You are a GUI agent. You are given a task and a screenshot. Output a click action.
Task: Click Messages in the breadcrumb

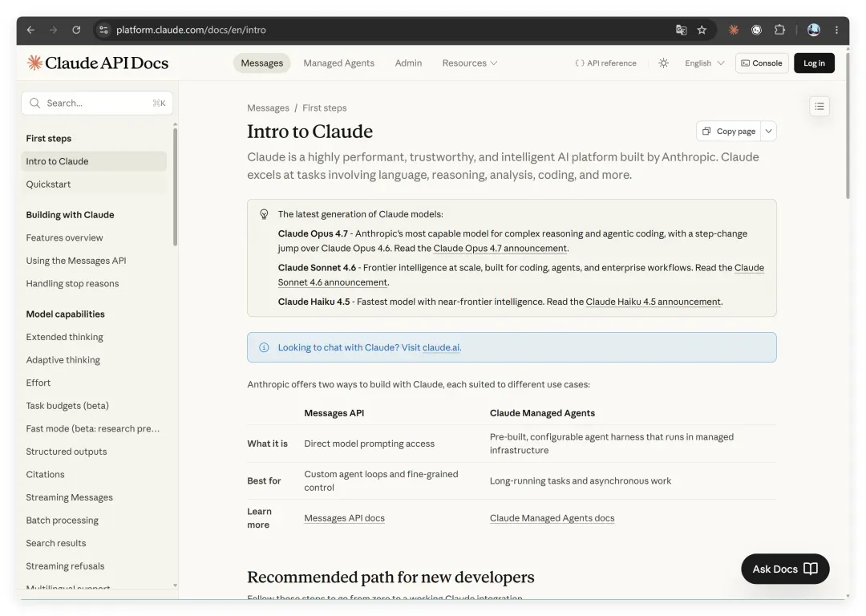pyautogui.click(x=268, y=107)
